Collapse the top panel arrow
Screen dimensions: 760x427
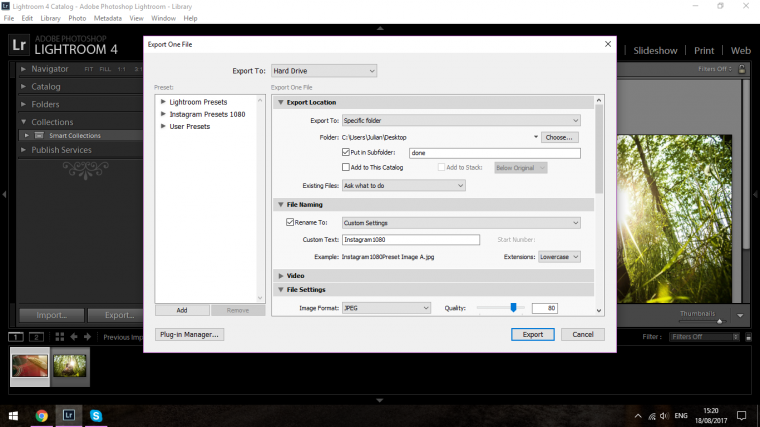380,29
